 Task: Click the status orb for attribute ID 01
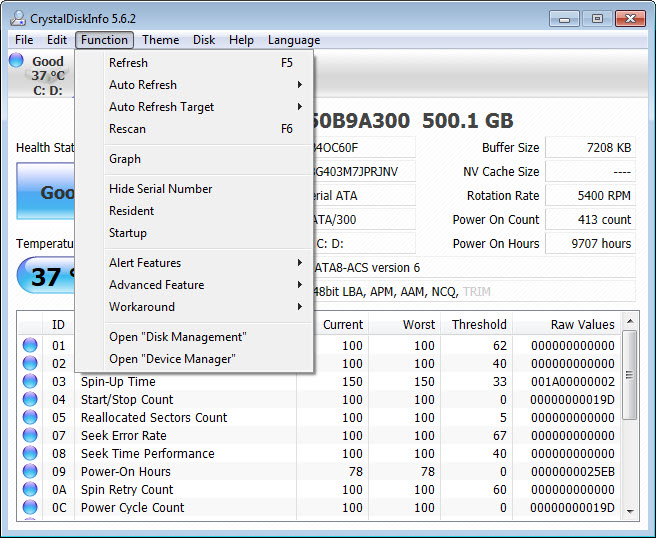(30, 345)
